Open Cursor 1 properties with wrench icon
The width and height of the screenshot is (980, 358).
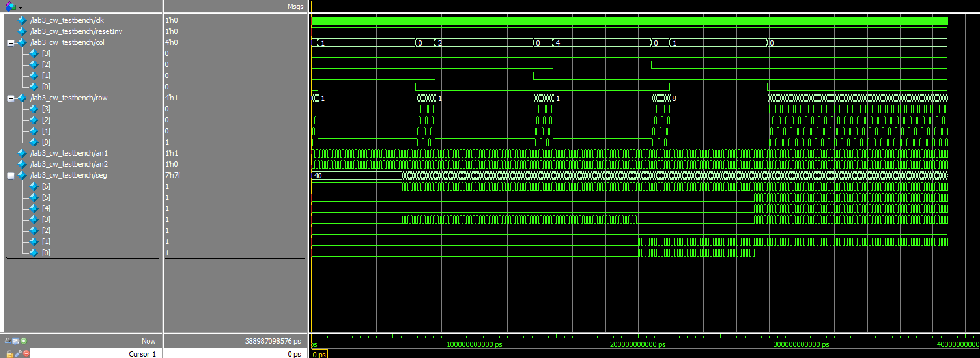(x=18, y=354)
